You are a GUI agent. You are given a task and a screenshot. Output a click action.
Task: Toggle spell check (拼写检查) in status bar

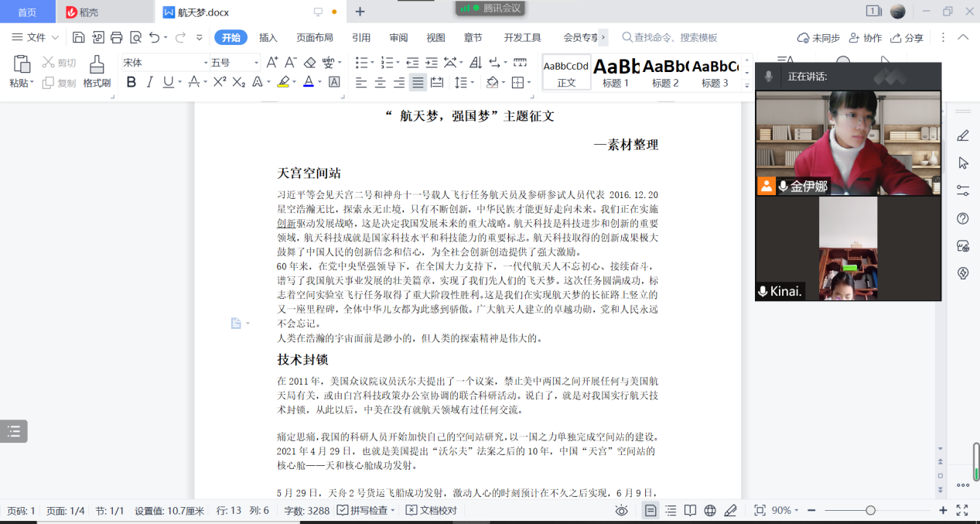pos(366,510)
